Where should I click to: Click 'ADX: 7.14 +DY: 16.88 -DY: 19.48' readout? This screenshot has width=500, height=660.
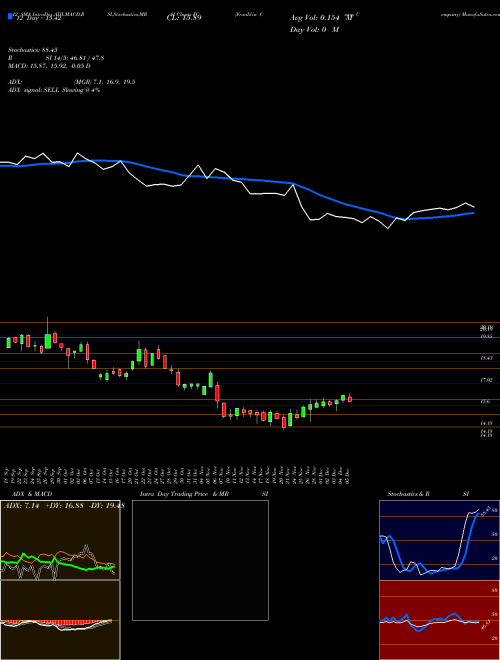pyautogui.click(x=64, y=506)
